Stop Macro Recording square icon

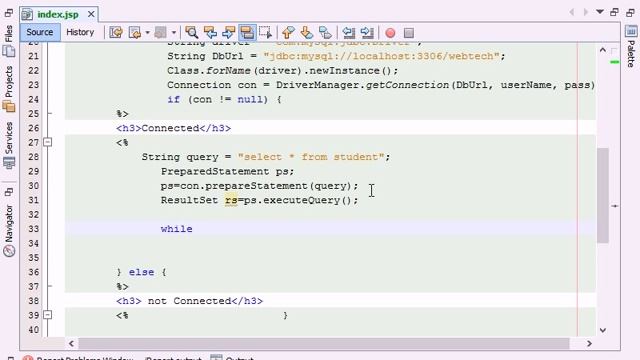409,33
